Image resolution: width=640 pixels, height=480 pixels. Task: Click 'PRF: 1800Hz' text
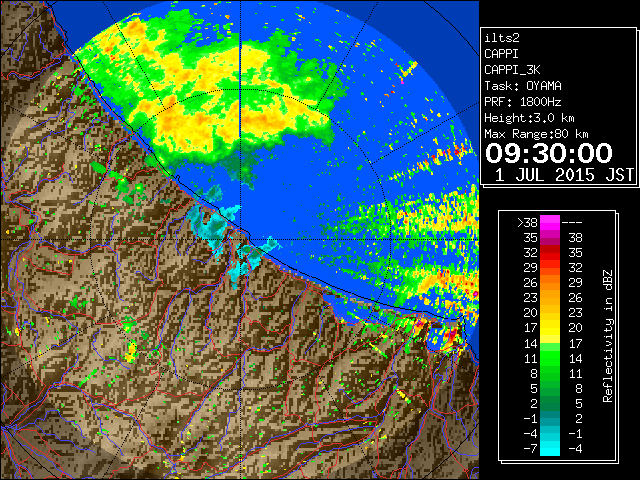tap(523, 102)
